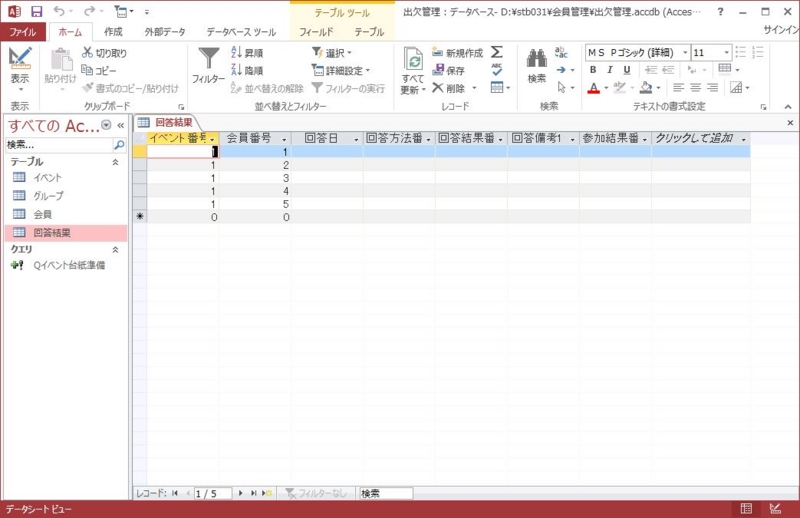Switch to the 作成 ribbon tab
Viewport: 800px width, 518px height.
pyautogui.click(x=113, y=32)
